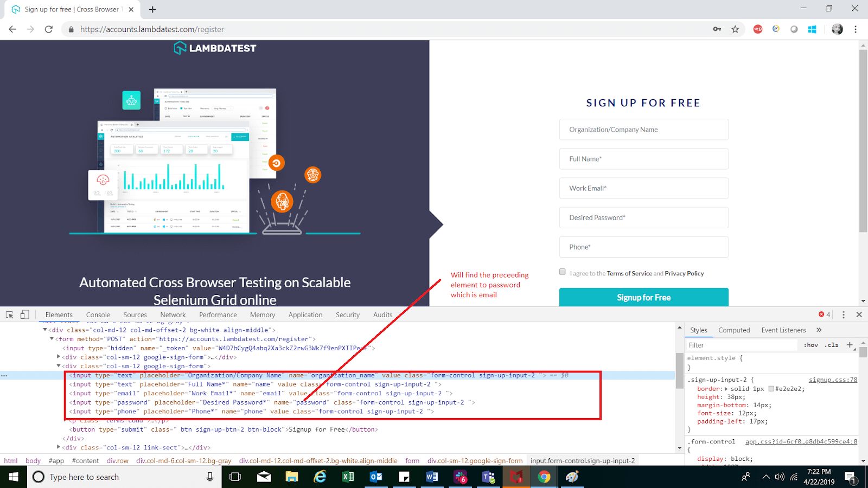868x488 pixels.
Task: Focus the Desired Password field
Action: coord(644,217)
